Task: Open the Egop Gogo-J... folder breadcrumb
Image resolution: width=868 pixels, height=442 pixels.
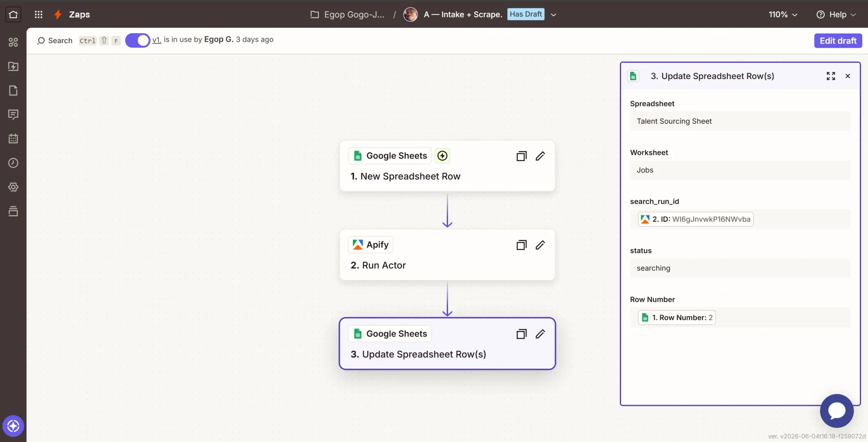Action: coord(354,15)
